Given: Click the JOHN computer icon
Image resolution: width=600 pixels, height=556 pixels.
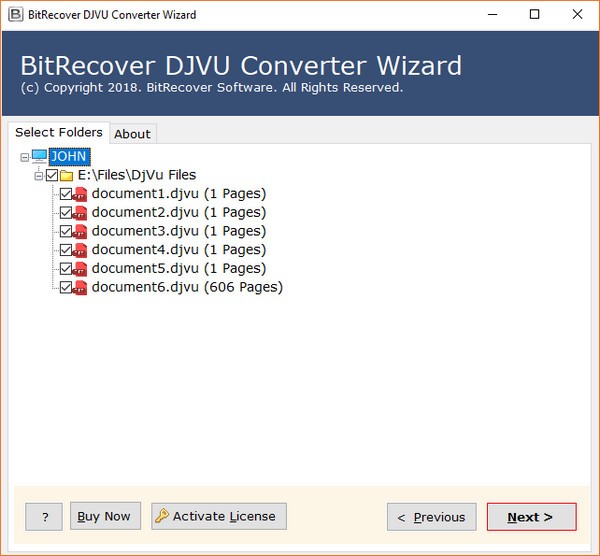Looking at the screenshot, I should tap(39, 156).
